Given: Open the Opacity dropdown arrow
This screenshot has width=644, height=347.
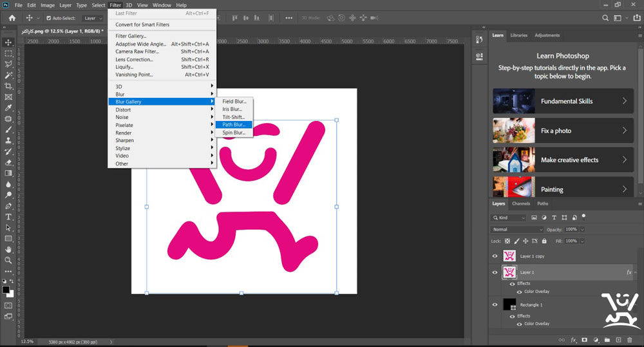Looking at the screenshot, I should [x=582, y=230].
